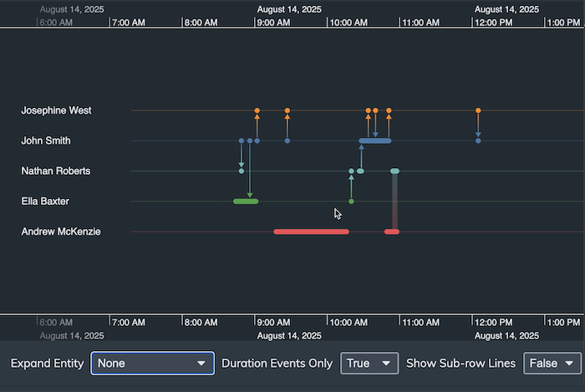Click the 8:00 AM mark on bottom time axis

click(x=201, y=322)
